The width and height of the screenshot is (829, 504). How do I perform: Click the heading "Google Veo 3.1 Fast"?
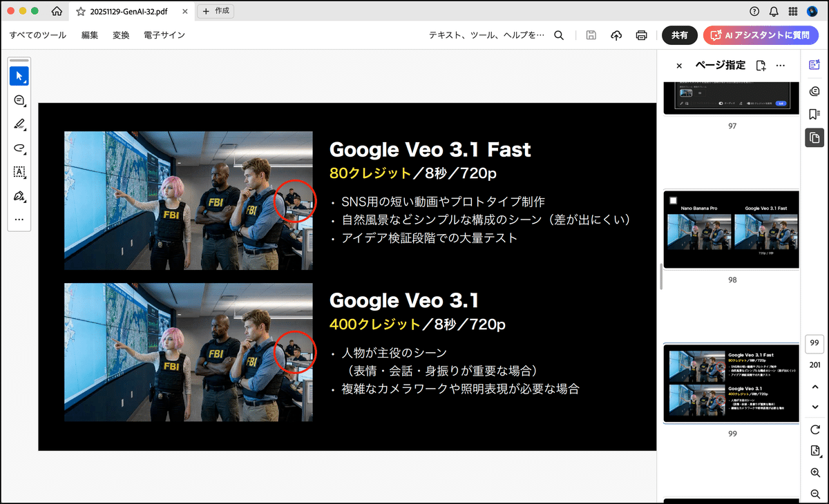click(430, 149)
